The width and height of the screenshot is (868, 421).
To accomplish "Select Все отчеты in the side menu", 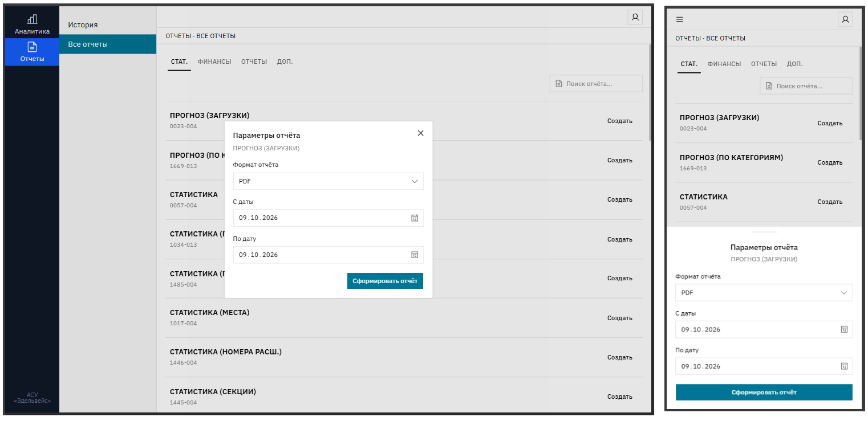I will pyautogui.click(x=108, y=44).
